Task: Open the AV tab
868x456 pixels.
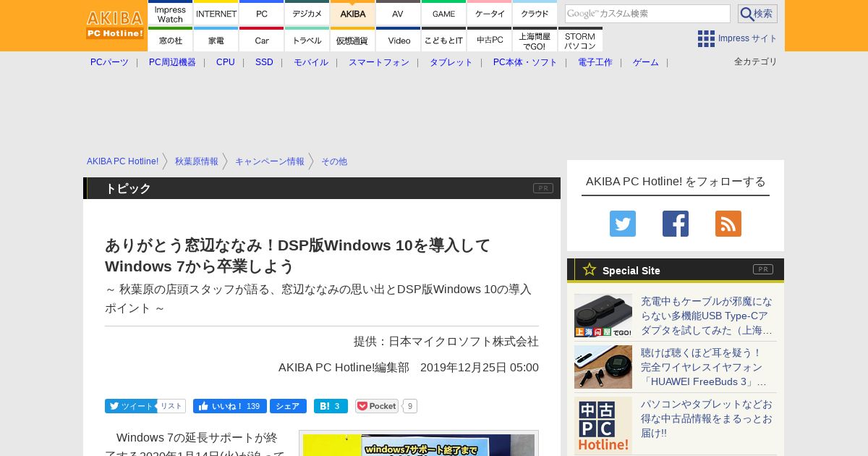Action: tap(399, 13)
